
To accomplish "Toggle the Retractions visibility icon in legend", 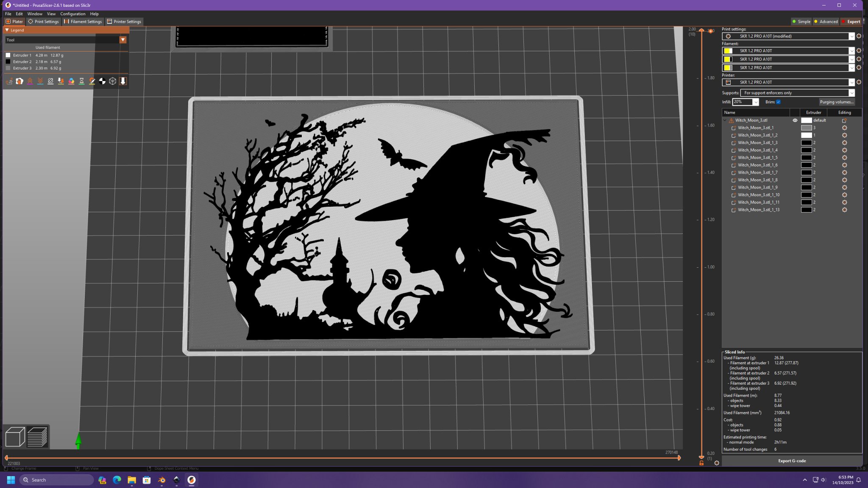I will click(x=30, y=81).
